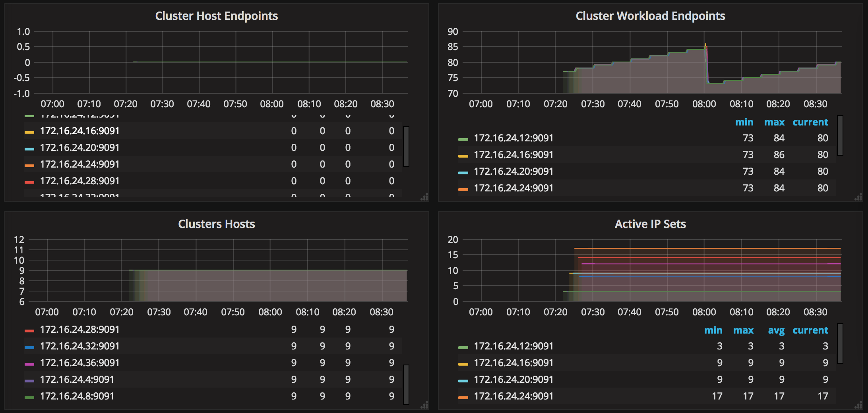Click the Clusters Hosts panel resize handle
This screenshot has height=413, width=868.
click(x=424, y=405)
